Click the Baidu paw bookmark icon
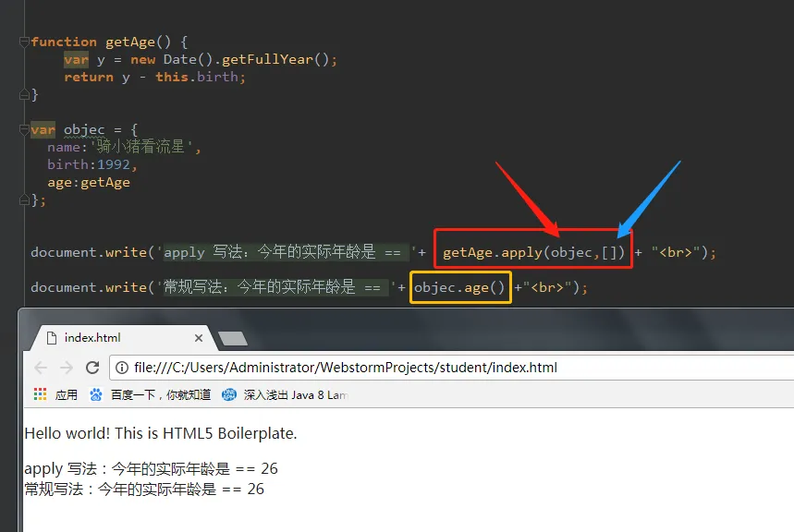 (96, 394)
